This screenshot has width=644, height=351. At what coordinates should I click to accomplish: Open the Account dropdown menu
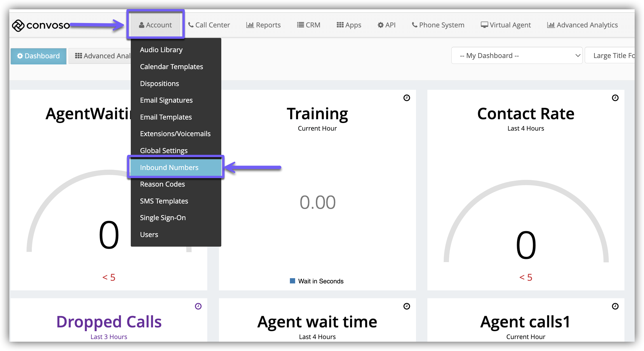tap(156, 25)
